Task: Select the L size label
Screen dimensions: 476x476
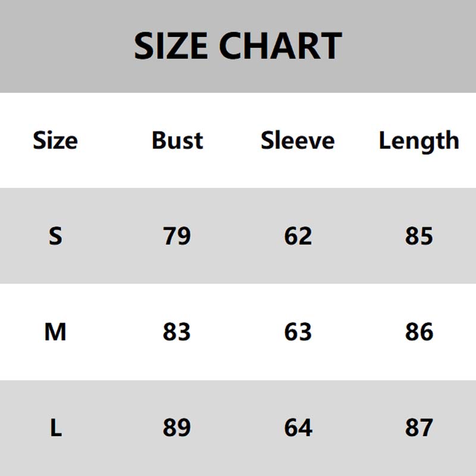Action: pos(55,428)
